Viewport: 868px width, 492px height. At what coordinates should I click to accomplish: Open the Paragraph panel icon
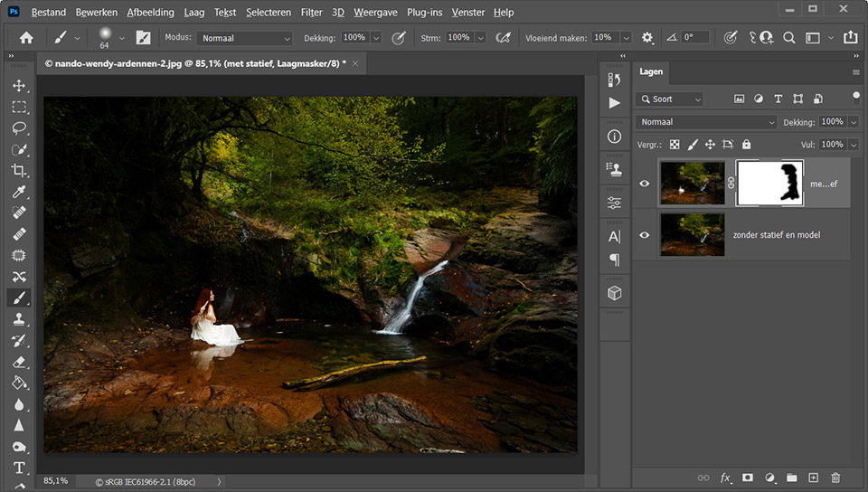click(615, 259)
